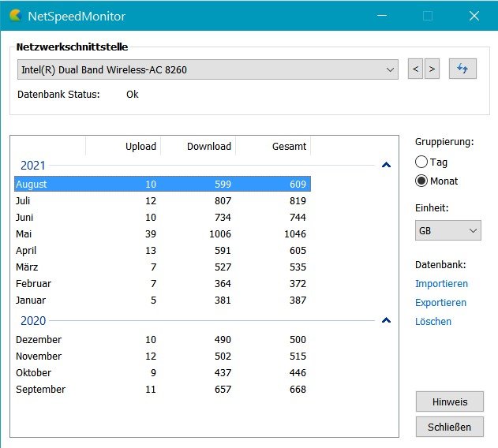
Task: Select next network interface with > button
Action: click(432, 69)
